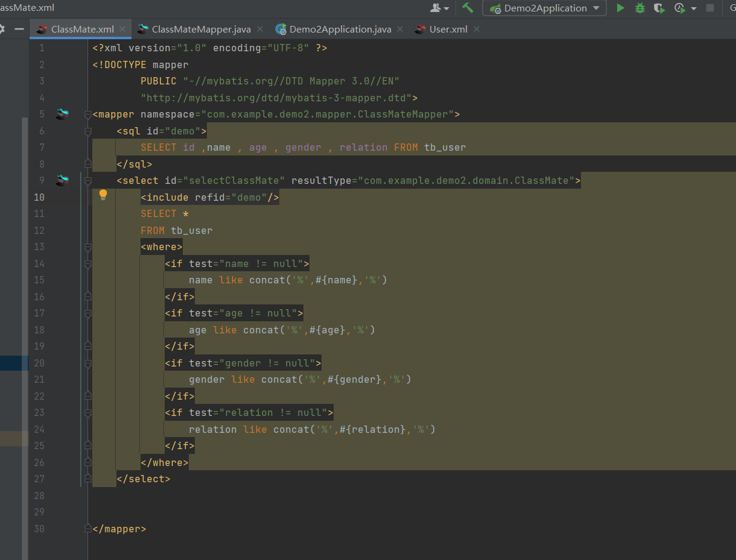Click MyBatis gutter icon on line 5
This screenshot has height=560, width=736.
pyautogui.click(x=62, y=114)
